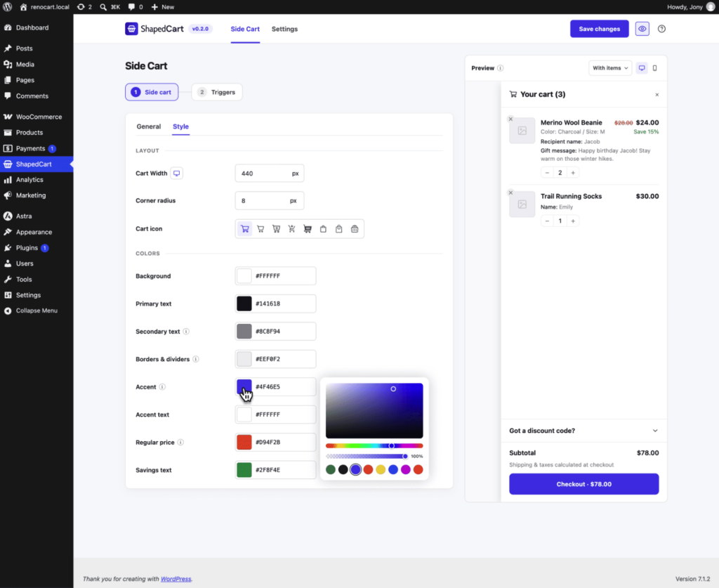Select the Side cart step pill

point(152,92)
